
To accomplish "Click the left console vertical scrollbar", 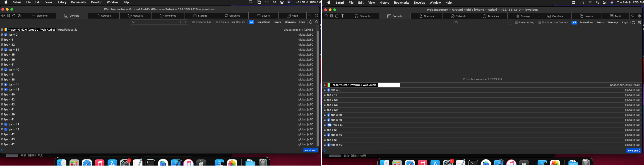I will [318, 88].
